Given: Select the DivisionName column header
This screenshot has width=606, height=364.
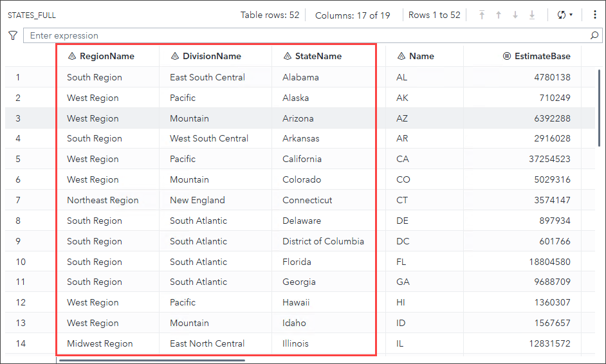Looking at the screenshot, I should point(212,56).
